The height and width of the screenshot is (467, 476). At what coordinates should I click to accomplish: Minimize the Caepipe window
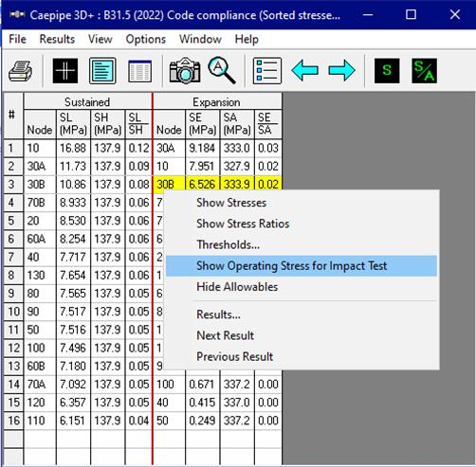(x=368, y=14)
